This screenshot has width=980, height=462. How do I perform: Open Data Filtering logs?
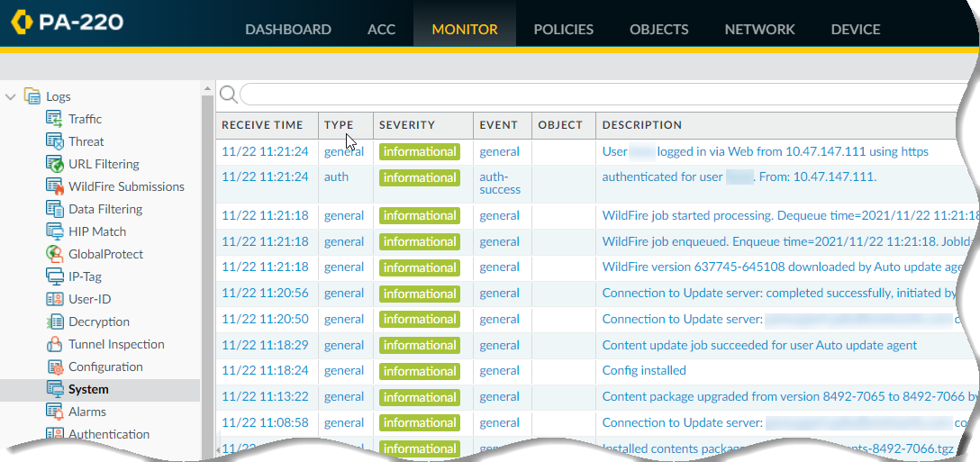(105, 209)
